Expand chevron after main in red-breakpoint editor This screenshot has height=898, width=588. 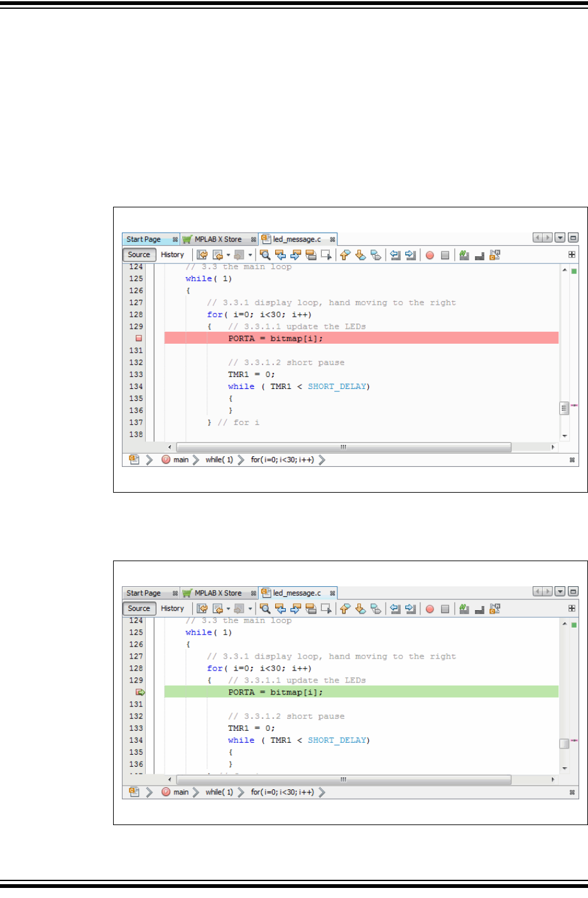pos(196,460)
